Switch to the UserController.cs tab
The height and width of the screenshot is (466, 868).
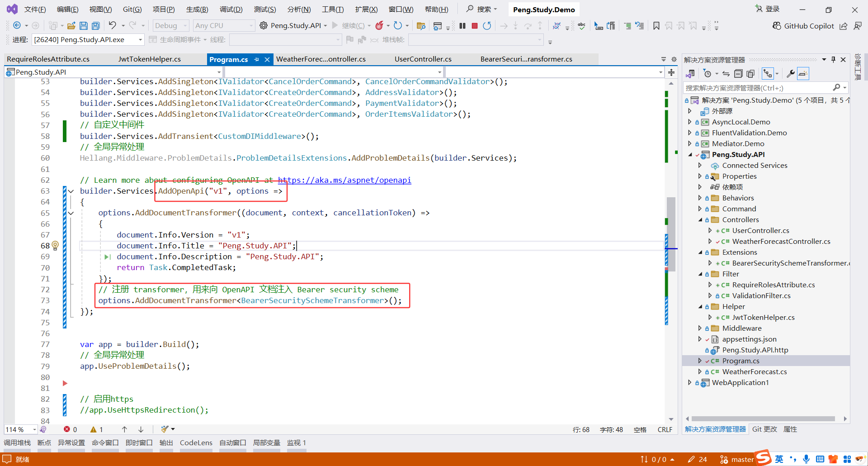click(423, 59)
